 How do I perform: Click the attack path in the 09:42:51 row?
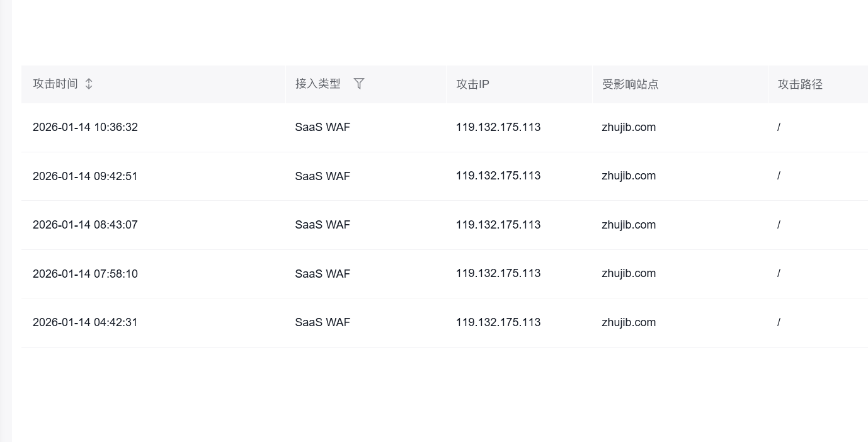pos(779,176)
